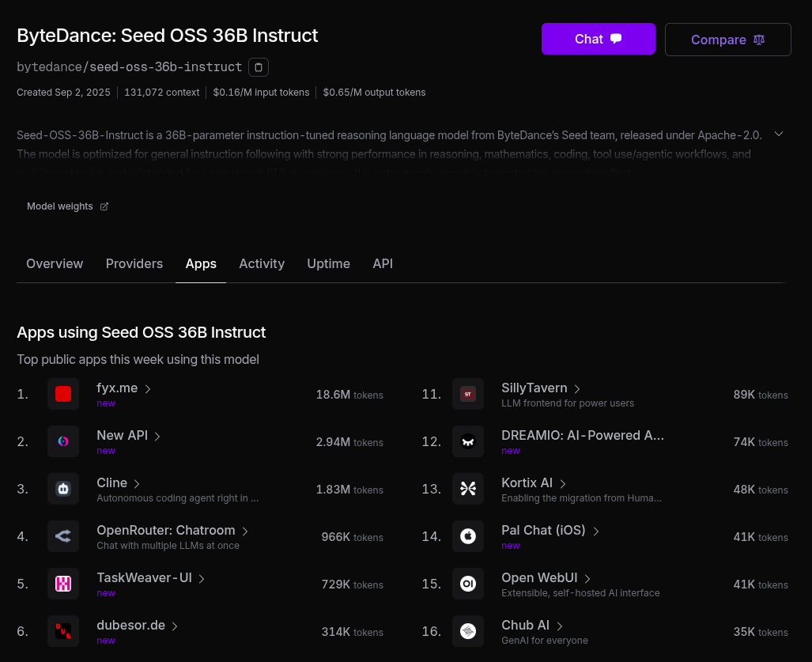Image resolution: width=812 pixels, height=662 pixels.
Task: Open the Uptime tab
Action: pos(328,263)
